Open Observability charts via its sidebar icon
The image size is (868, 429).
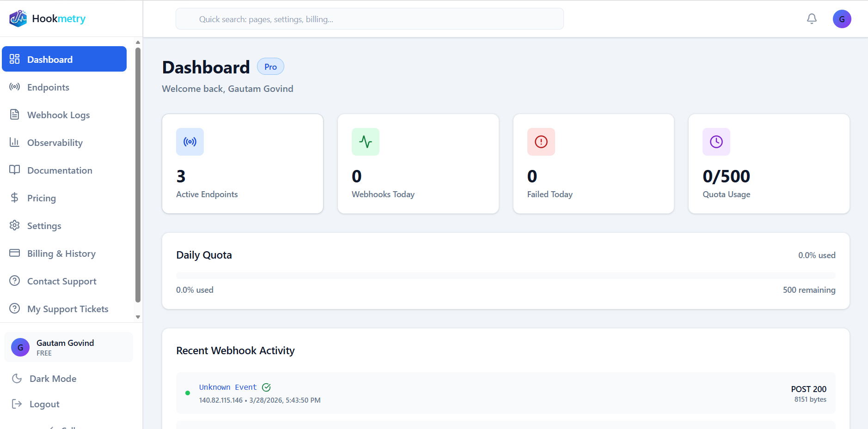15,142
